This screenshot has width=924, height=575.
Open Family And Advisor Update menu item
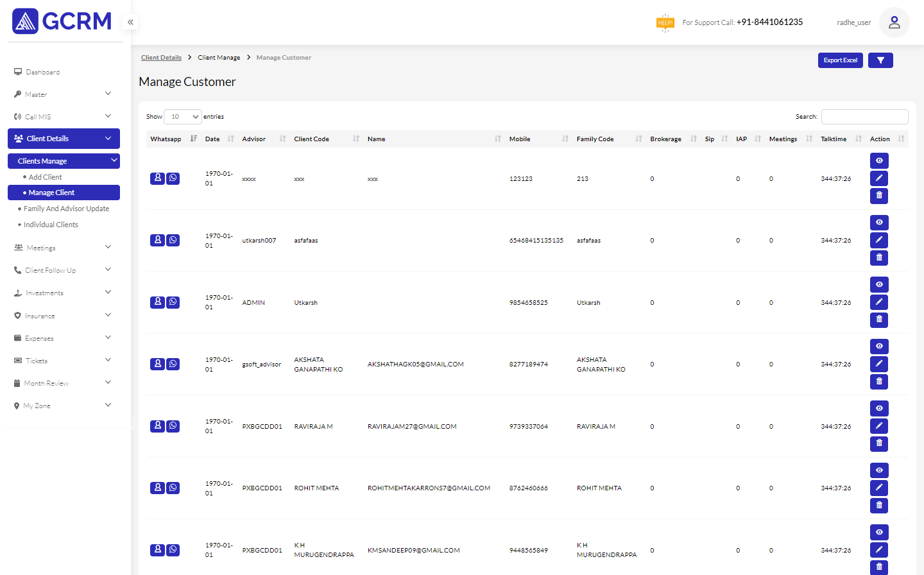click(66, 209)
